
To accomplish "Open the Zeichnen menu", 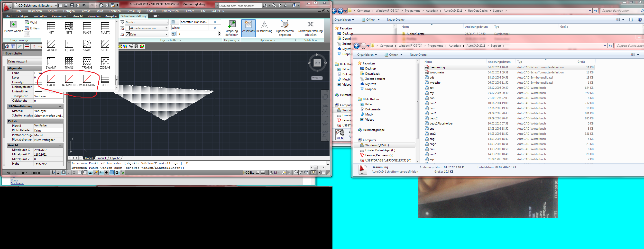I will (115, 11).
